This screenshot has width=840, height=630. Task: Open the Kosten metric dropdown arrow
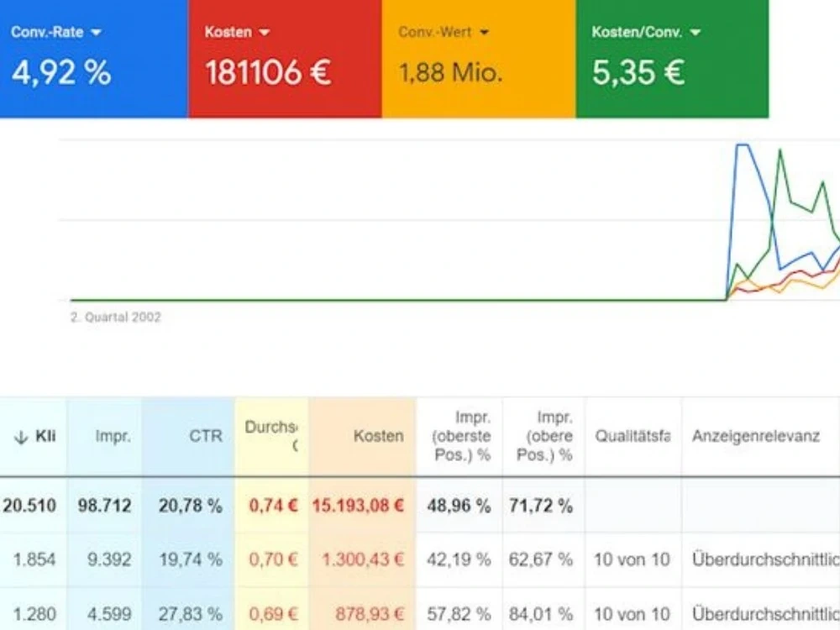264,33
